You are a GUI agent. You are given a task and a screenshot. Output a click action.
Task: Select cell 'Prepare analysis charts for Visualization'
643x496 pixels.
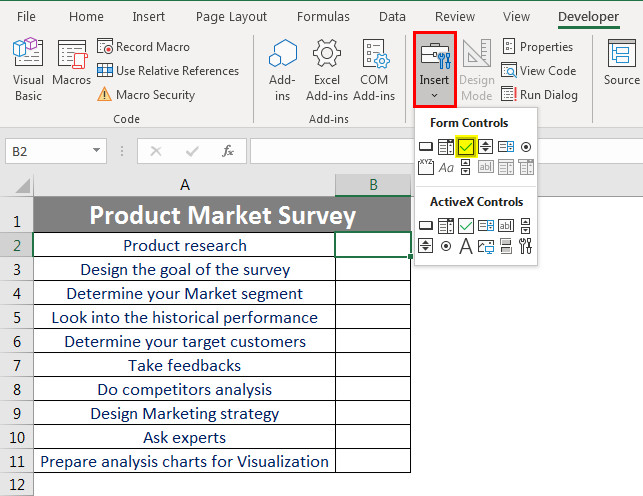point(185,461)
